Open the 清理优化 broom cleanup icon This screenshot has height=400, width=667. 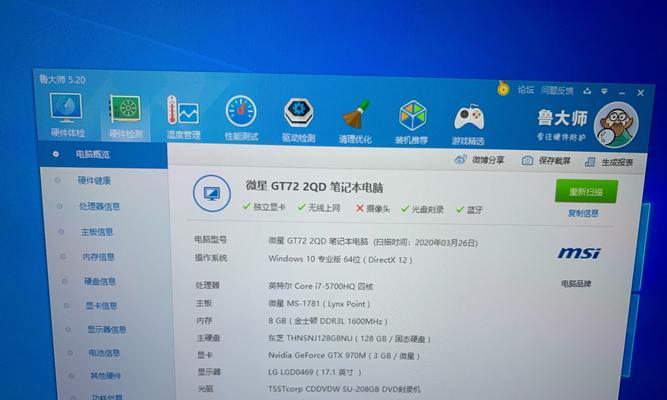[355, 122]
